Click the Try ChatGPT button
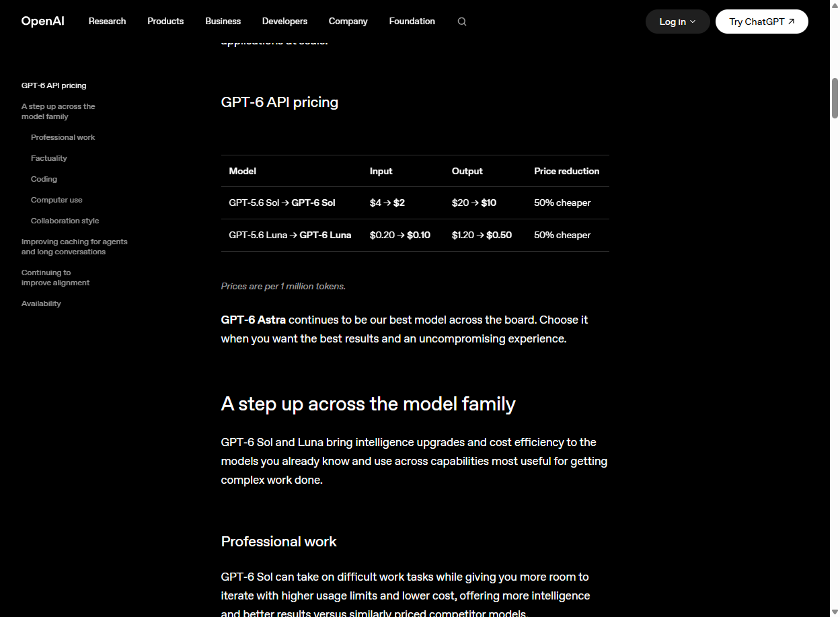Image resolution: width=840 pixels, height=617 pixels. 762,22
